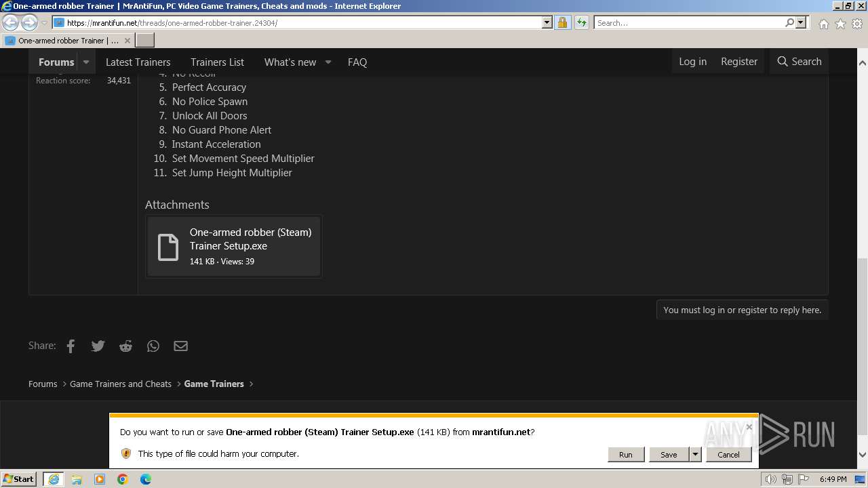Viewport: 868px width, 488px height.
Task: Click the 6:49 PM taskbar clock
Action: (x=833, y=479)
